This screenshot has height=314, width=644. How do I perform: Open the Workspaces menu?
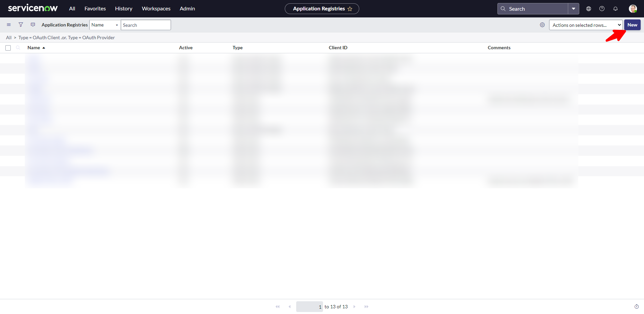point(156,9)
